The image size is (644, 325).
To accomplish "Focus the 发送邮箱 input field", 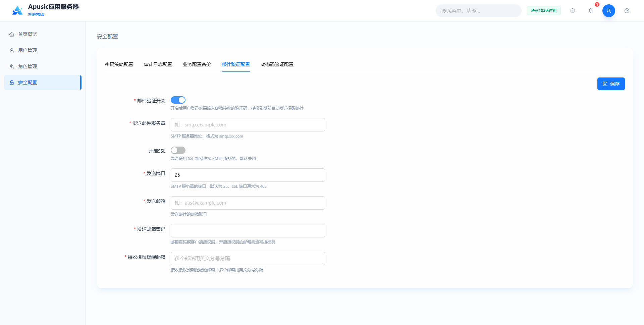I will 248,203.
